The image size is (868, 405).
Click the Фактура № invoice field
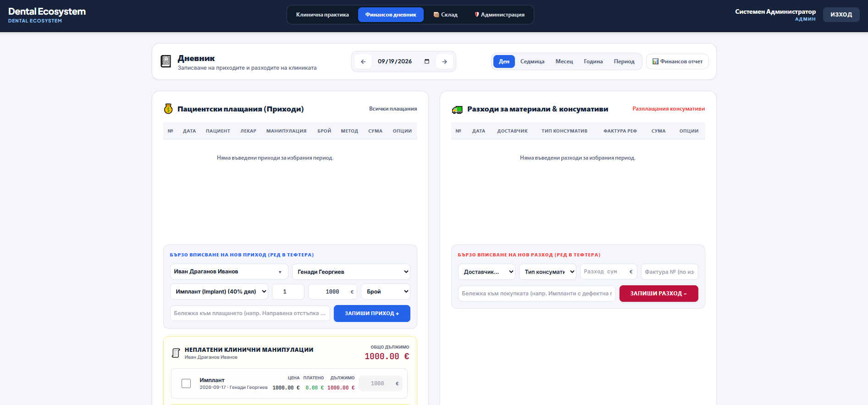669,272
